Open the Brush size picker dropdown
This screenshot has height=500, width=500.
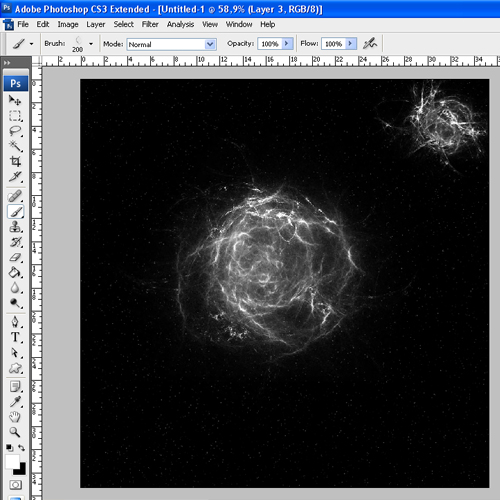(91, 44)
